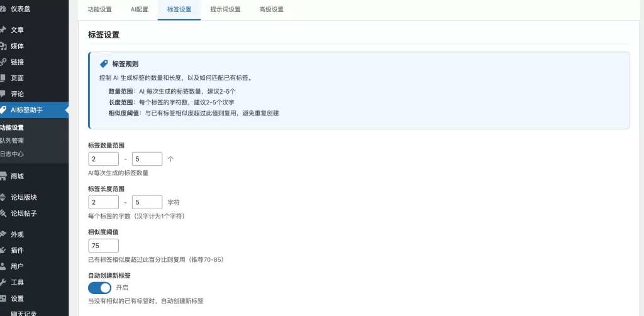
Task: Click the brush icon next to 外观
Action: click(x=3, y=234)
